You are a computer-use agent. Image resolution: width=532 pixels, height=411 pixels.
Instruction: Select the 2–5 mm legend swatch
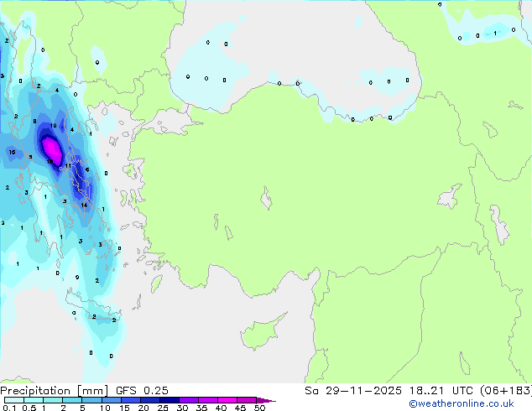[72, 400]
